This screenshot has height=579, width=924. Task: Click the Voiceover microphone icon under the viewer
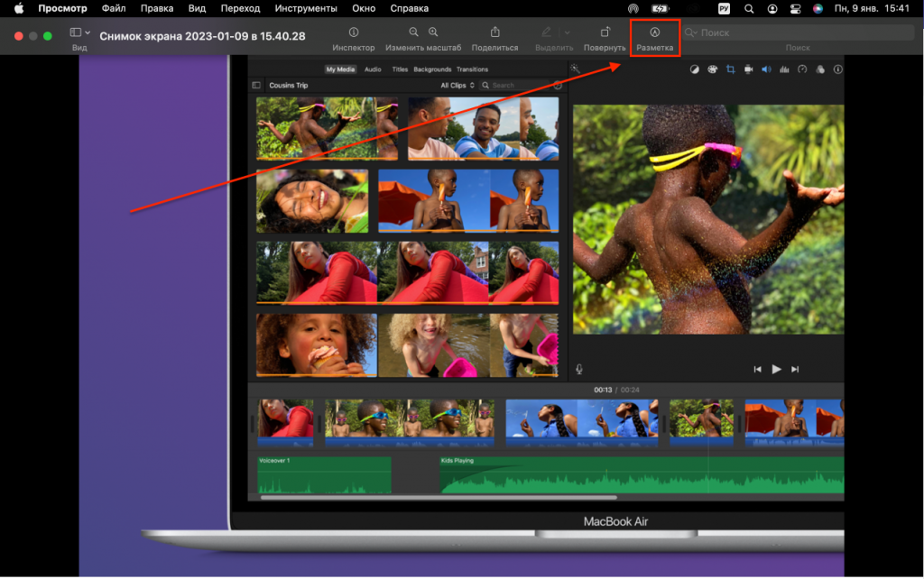[580, 368]
